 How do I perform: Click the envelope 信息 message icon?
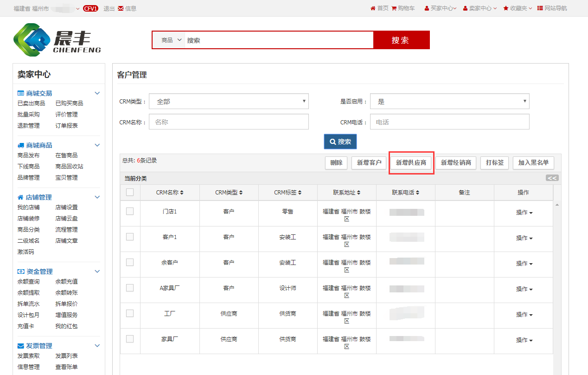(121, 8)
